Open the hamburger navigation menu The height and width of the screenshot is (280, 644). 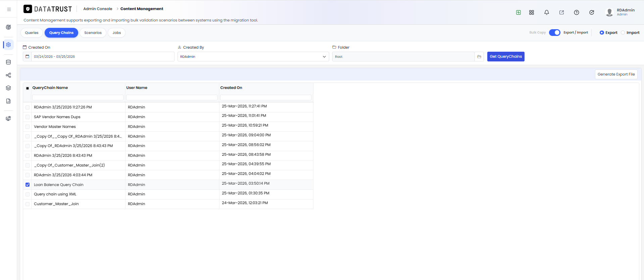coord(9,9)
